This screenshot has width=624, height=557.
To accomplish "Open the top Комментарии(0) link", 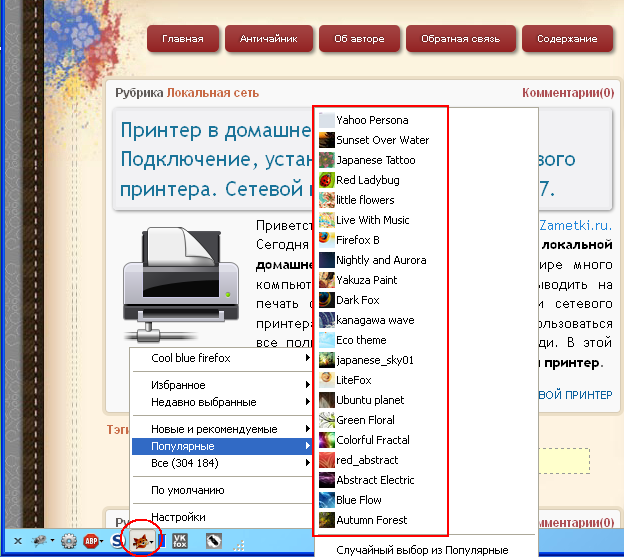I will tap(568, 93).
